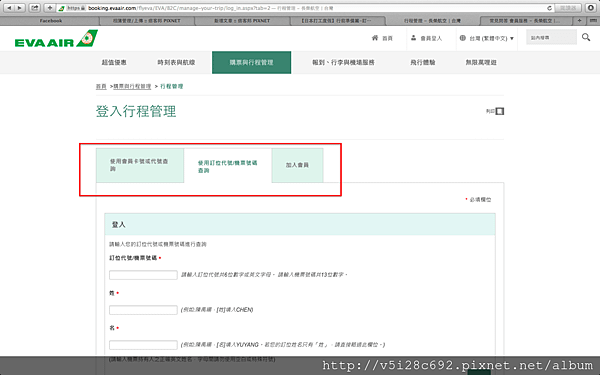Click the 名 first name input field
Image resolution: width=600 pixels, height=375 pixels.
[x=143, y=345]
